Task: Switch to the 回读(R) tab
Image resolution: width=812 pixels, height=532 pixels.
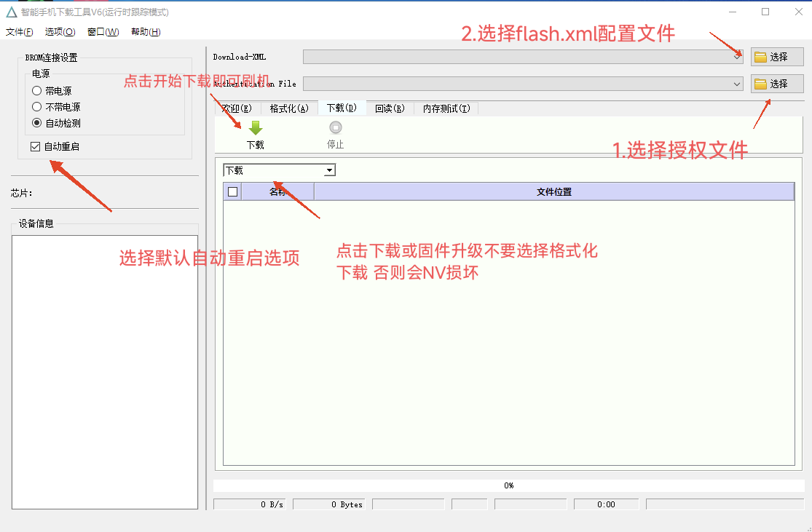Action: click(x=390, y=108)
